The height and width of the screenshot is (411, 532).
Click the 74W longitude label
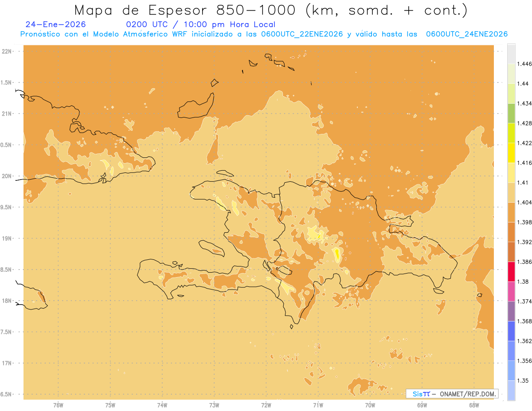(x=162, y=405)
